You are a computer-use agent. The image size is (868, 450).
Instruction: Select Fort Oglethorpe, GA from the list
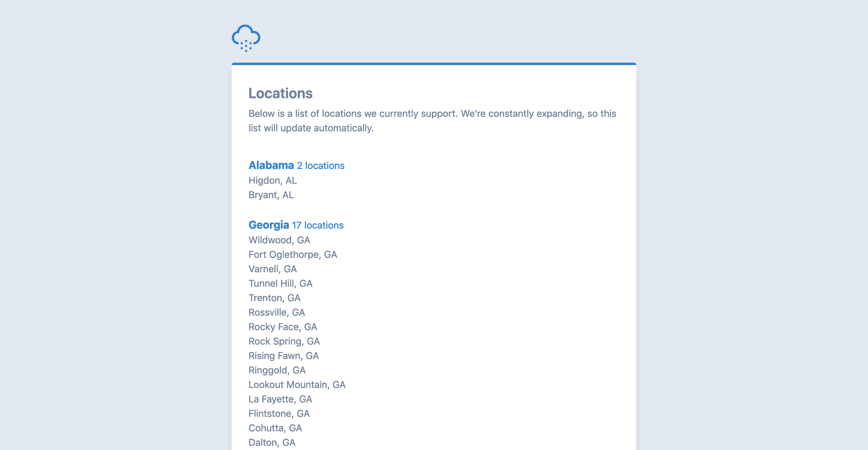click(292, 255)
